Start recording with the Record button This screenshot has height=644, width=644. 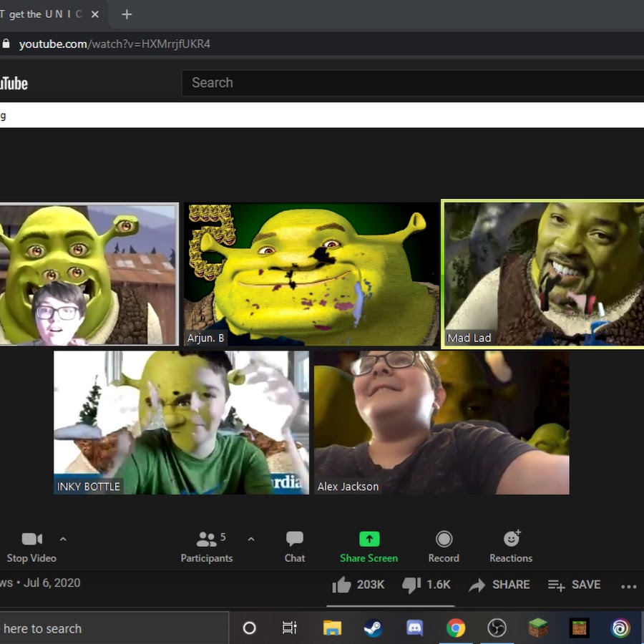[444, 547]
